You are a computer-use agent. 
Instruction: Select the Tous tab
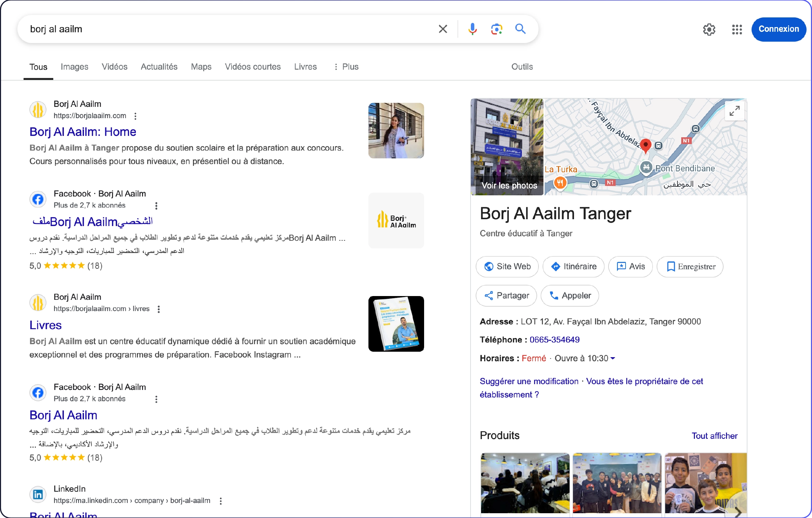pyautogui.click(x=38, y=67)
